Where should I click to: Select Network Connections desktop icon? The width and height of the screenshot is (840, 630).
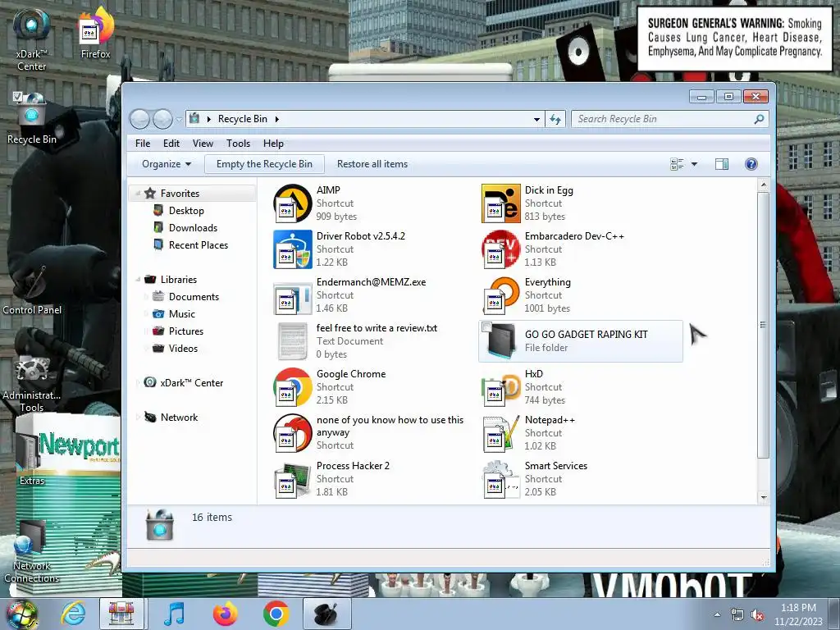click(32, 552)
